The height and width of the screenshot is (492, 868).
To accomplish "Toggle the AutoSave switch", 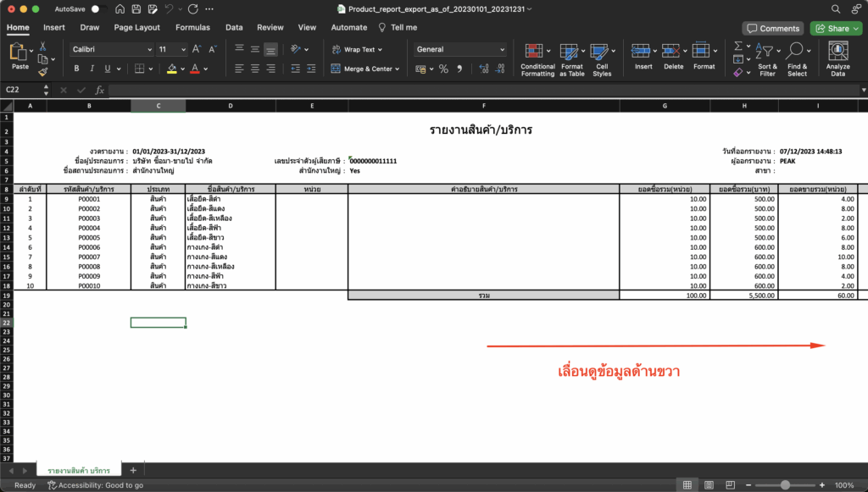I will pyautogui.click(x=95, y=8).
